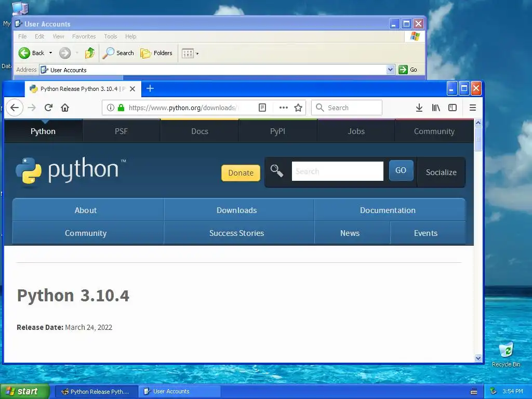The image size is (532, 399).
Task: Open Edit menu in User Accounts
Action: 39,36
